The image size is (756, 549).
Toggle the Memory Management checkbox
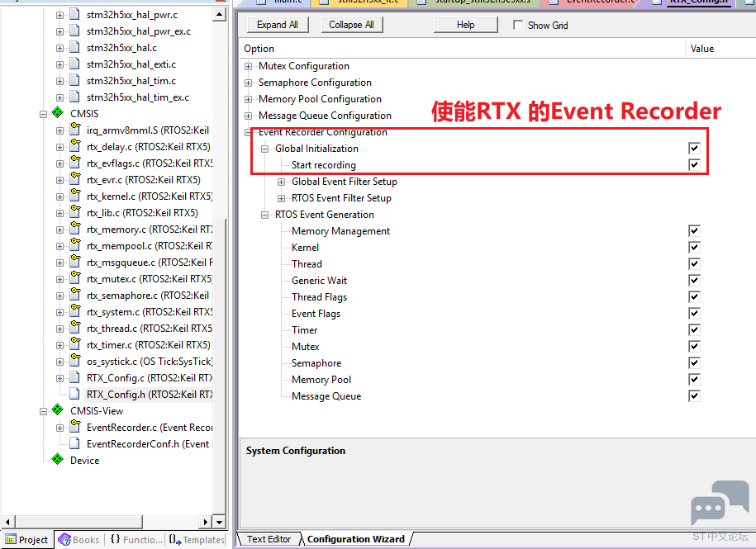coord(694,230)
